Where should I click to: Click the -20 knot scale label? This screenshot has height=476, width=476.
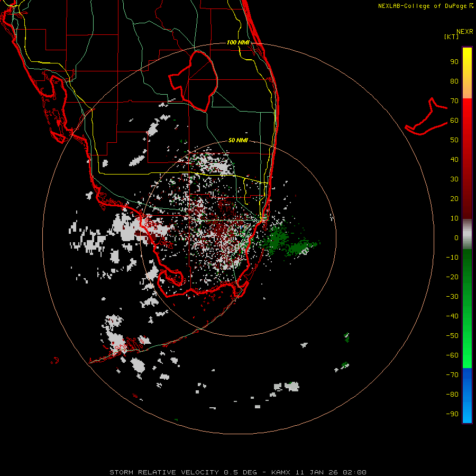pyautogui.click(x=452, y=277)
